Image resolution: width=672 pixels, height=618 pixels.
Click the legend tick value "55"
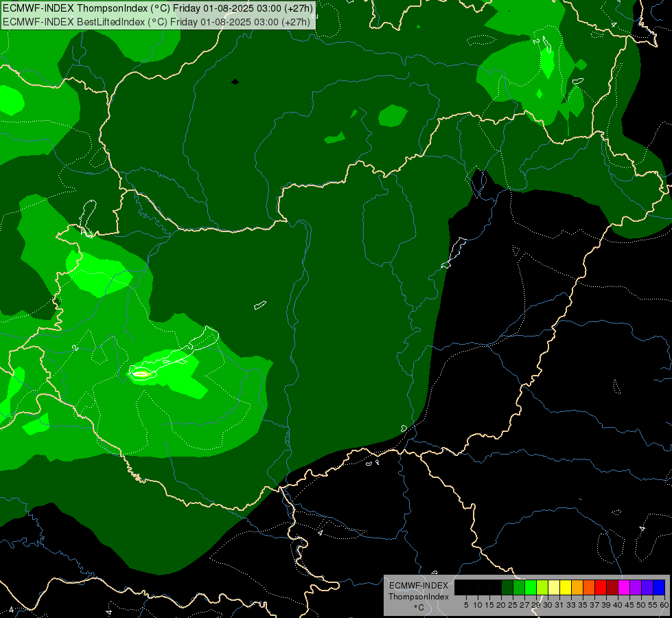click(653, 605)
